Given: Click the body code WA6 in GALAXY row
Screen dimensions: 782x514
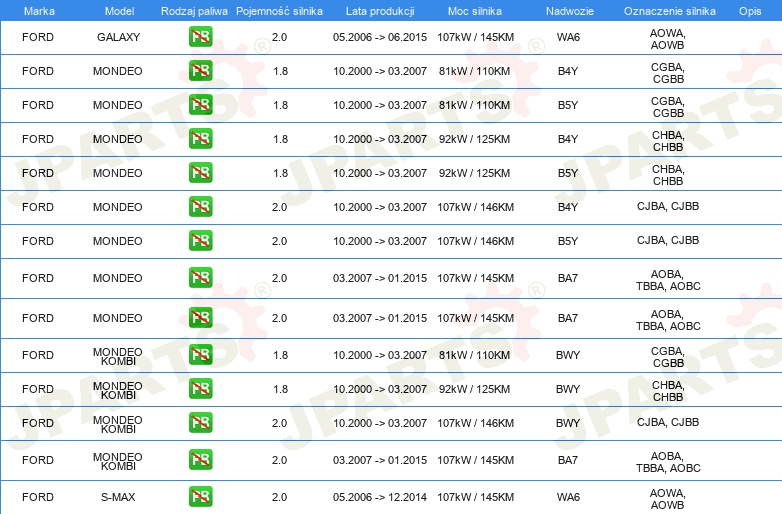Looking at the screenshot, I should (568, 37).
